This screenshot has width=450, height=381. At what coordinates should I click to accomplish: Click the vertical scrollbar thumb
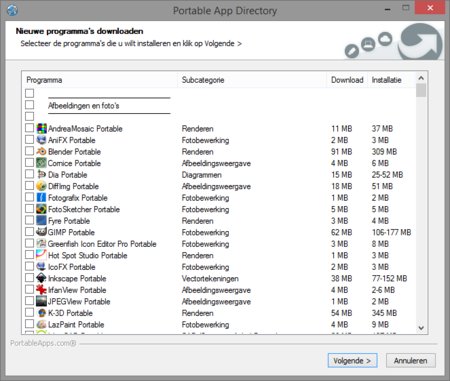421,90
